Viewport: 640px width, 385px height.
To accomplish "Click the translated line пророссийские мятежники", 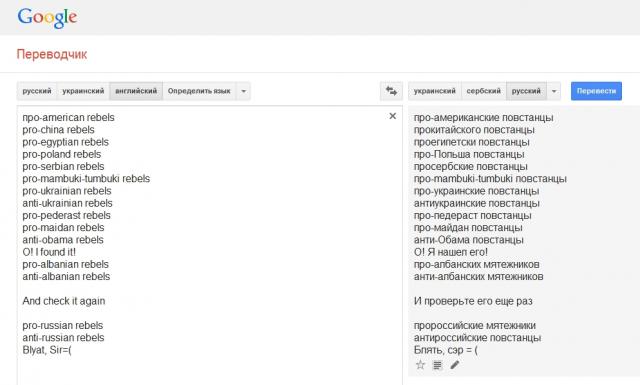I will point(475,326).
